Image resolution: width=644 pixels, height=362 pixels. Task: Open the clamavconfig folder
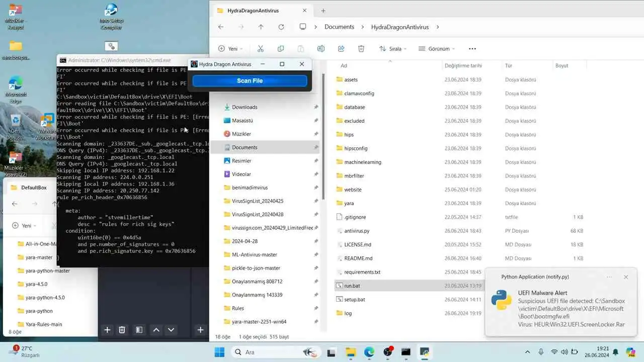[x=359, y=93]
